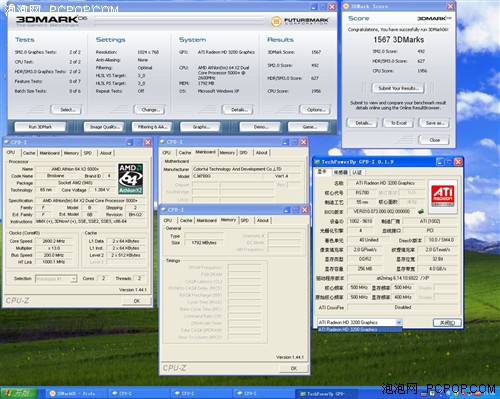Click Select under the Tests section

pyautogui.click(x=66, y=110)
